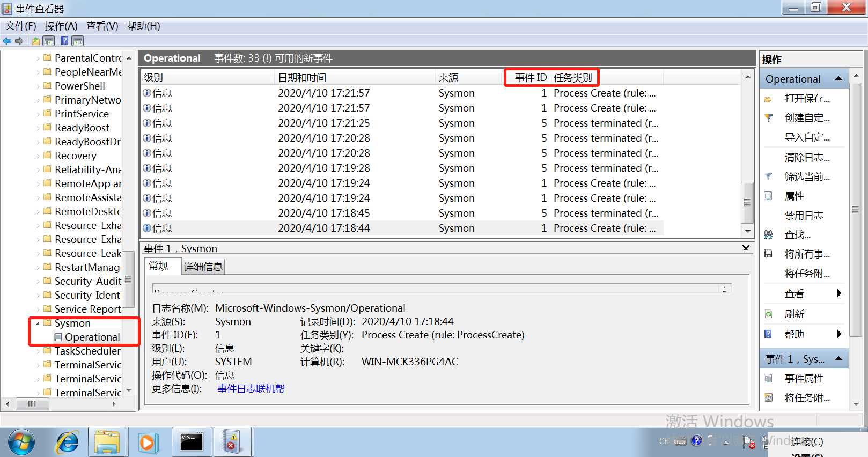Viewport: 868px width, 457px height.
Task: Click the keyboard icon in the language bar
Action: [x=680, y=441]
